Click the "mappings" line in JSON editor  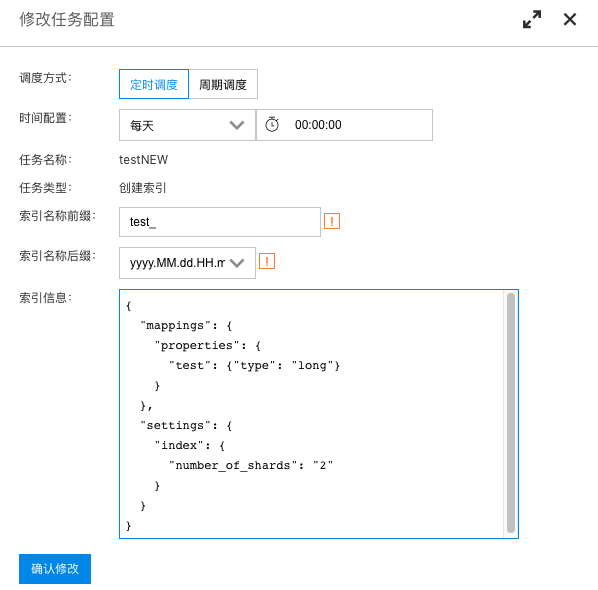tap(186, 326)
